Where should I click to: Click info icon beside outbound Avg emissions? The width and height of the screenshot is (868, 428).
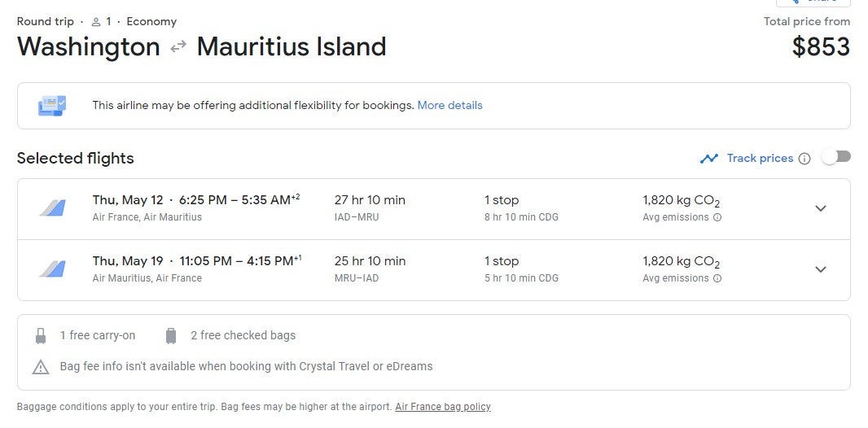click(x=717, y=217)
